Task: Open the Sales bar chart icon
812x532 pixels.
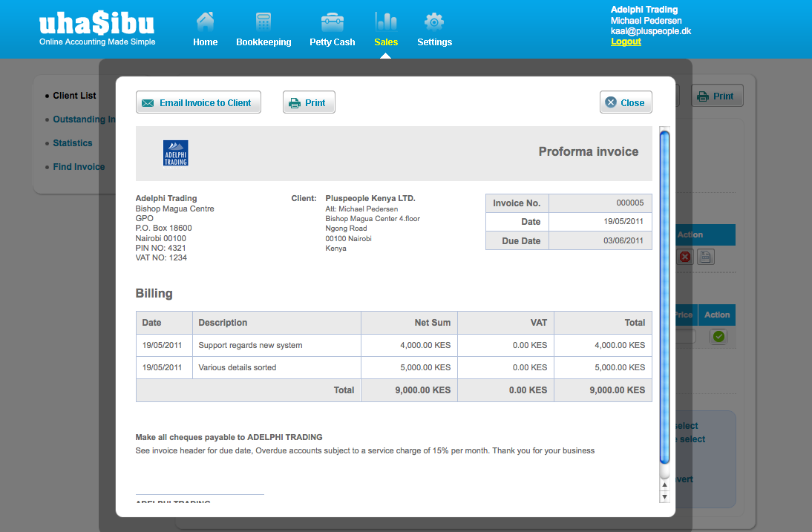Action: [x=386, y=22]
